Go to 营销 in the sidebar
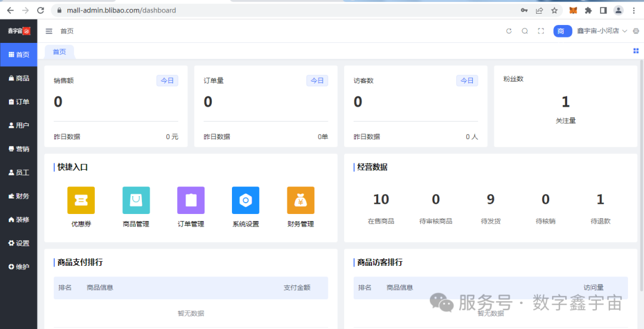Screen dimensions: 644x329 (18, 149)
